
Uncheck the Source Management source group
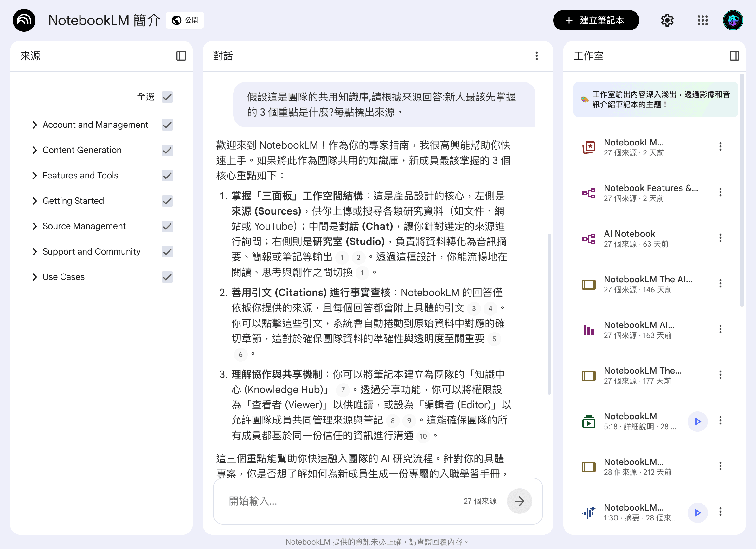coord(167,226)
